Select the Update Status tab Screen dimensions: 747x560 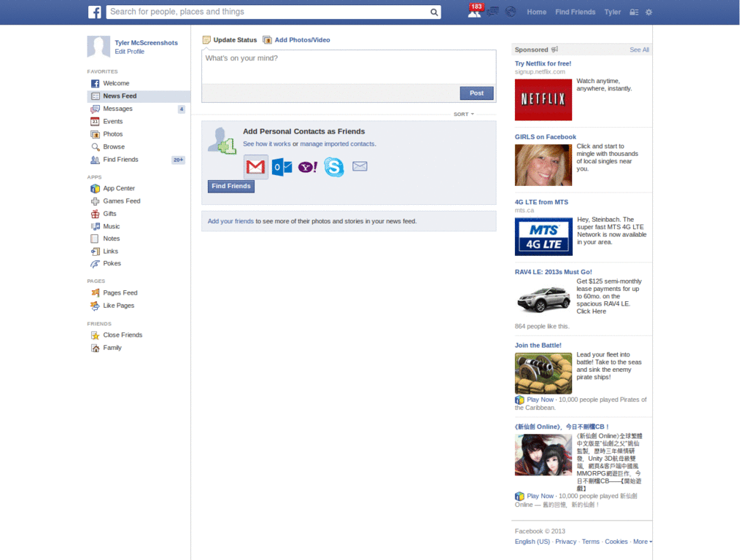[230, 40]
